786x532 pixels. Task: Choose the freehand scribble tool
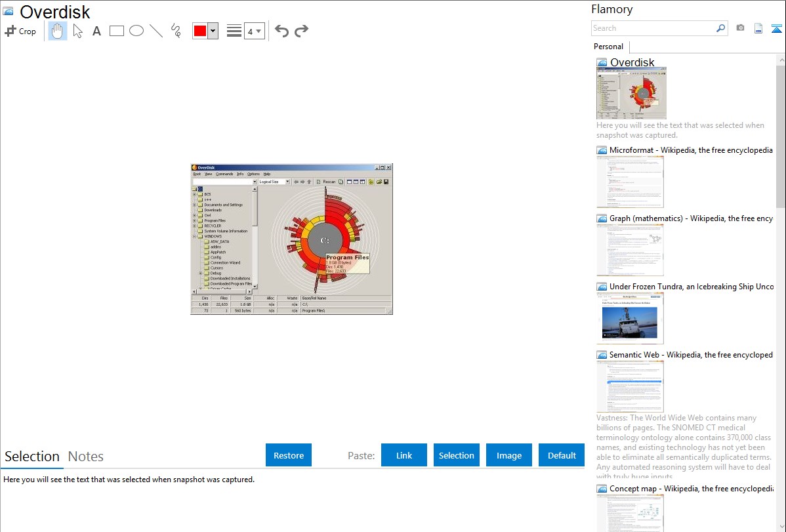(x=176, y=31)
